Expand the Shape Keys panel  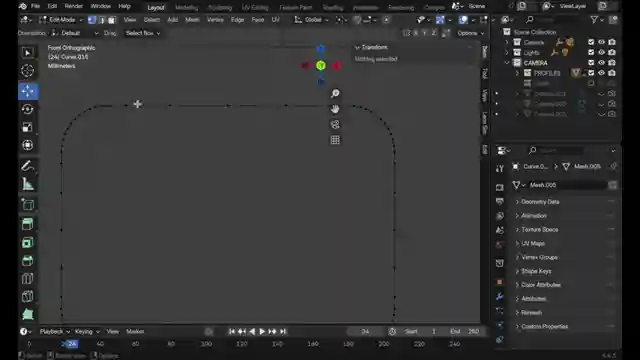click(536, 271)
